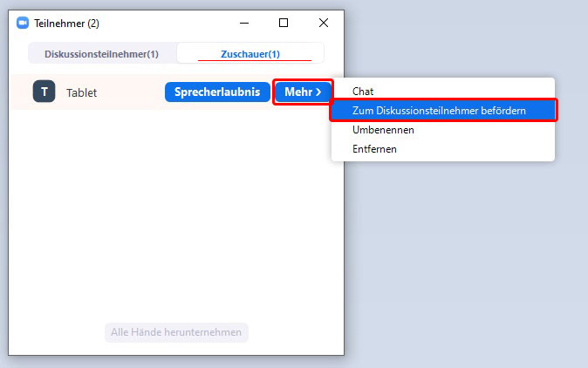Minimize the Teilnehmer window

click(244, 24)
